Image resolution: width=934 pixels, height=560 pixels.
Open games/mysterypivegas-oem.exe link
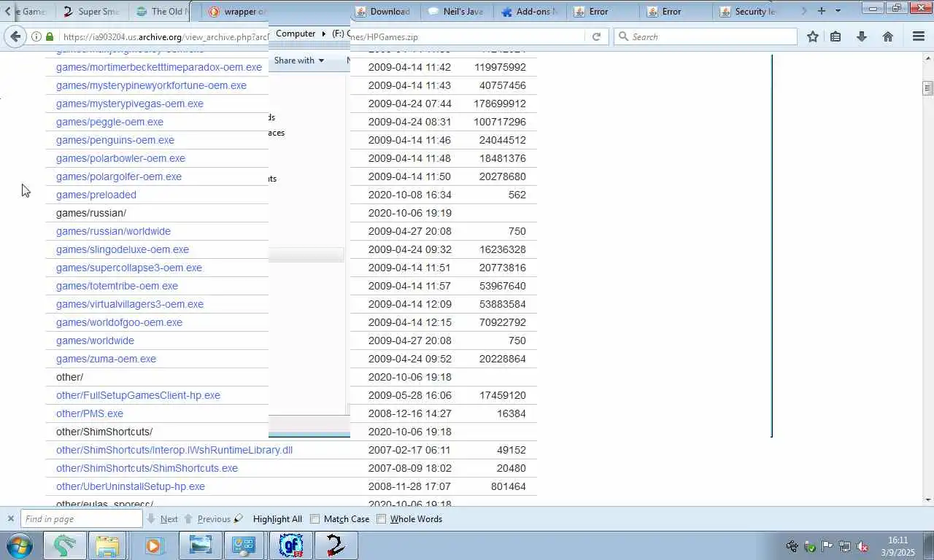pyautogui.click(x=130, y=104)
